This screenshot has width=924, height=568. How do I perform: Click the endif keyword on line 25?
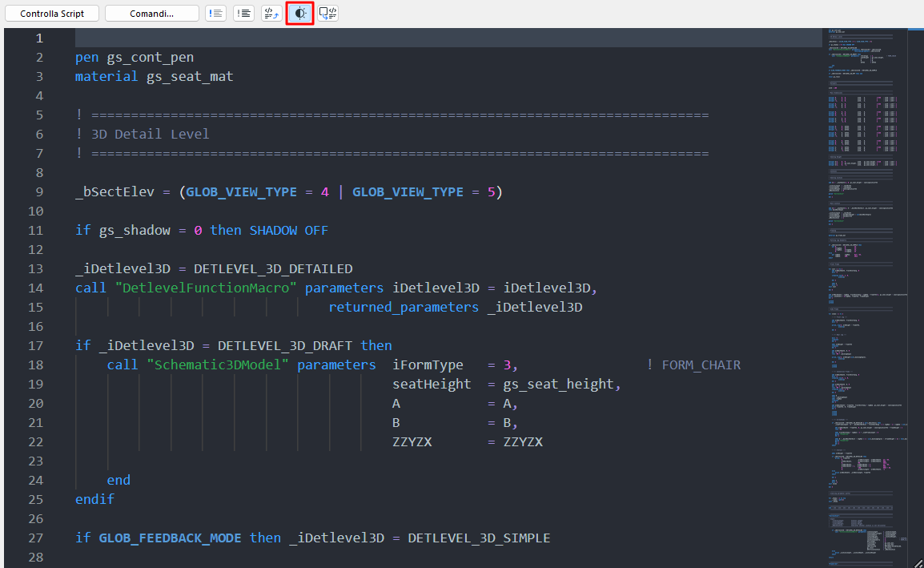[94, 499]
